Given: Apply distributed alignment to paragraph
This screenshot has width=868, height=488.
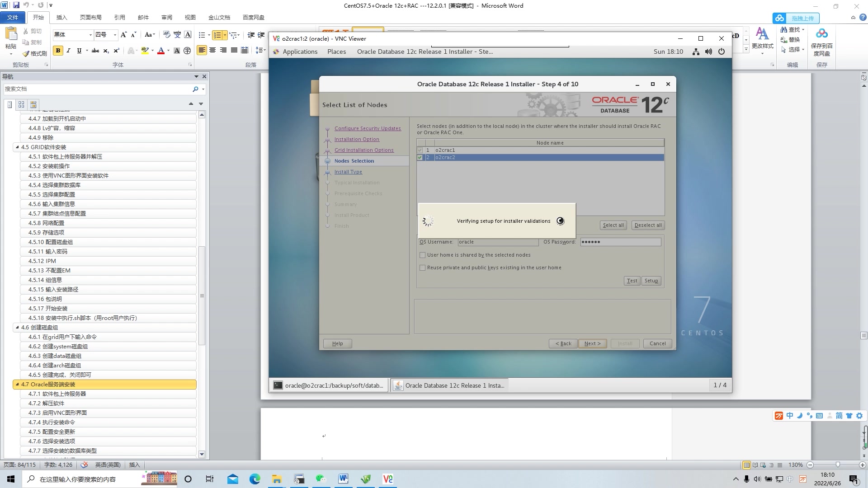Looking at the screenshot, I should click(x=245, y=50).
